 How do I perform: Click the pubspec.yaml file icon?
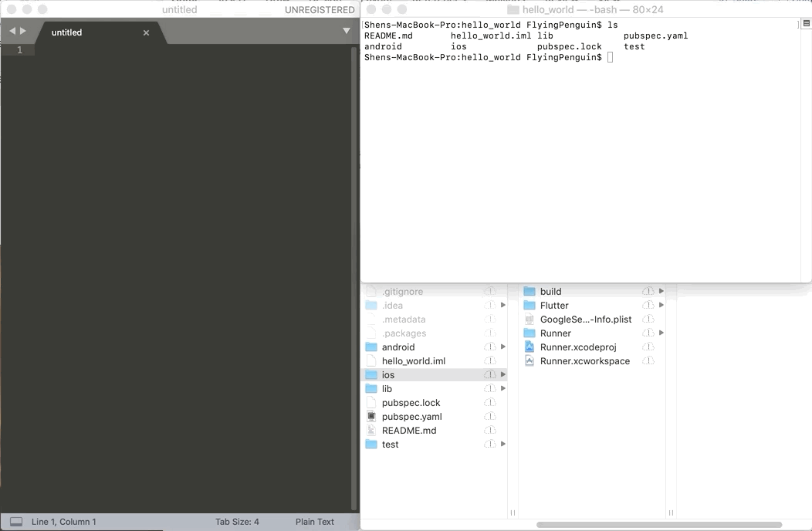(x=371, y=417)
